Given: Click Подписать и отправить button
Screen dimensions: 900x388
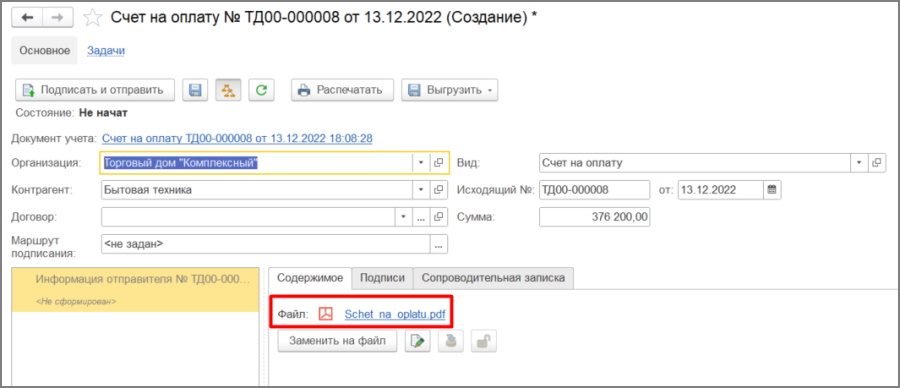Looking at the screenshot, I should click(95, 90).
